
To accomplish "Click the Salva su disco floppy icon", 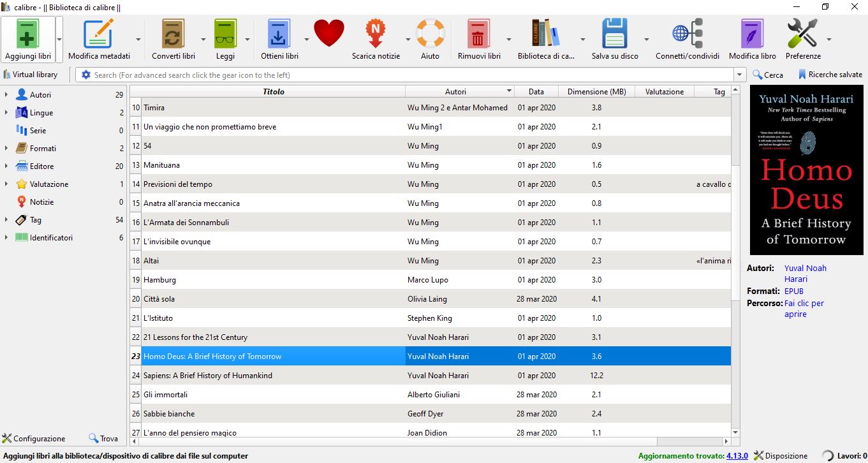I will click(x=615, y=33).
